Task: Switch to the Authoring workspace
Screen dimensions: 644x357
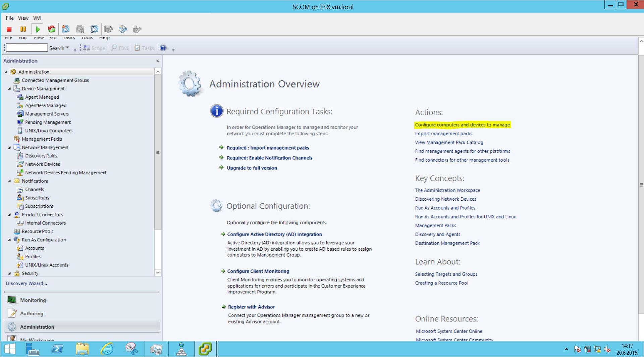Action: pos(32,313)
